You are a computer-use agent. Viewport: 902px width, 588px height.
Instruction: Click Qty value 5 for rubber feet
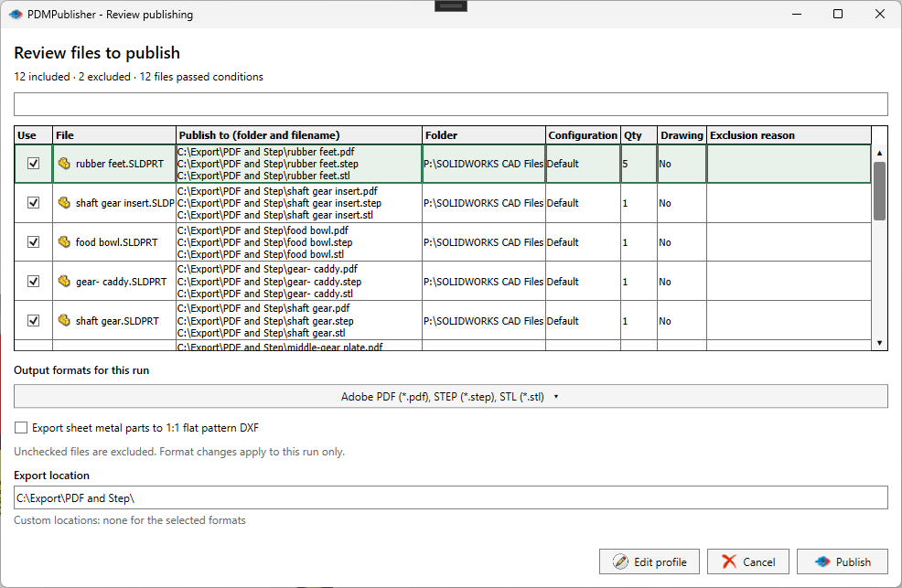[626, 164]
